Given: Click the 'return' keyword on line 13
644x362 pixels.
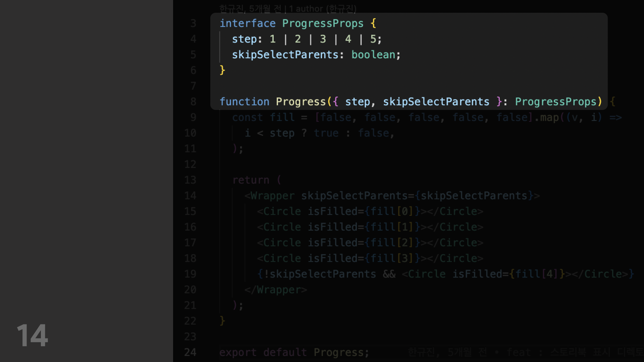Looking at the screenshot, I should pos(251,180).
